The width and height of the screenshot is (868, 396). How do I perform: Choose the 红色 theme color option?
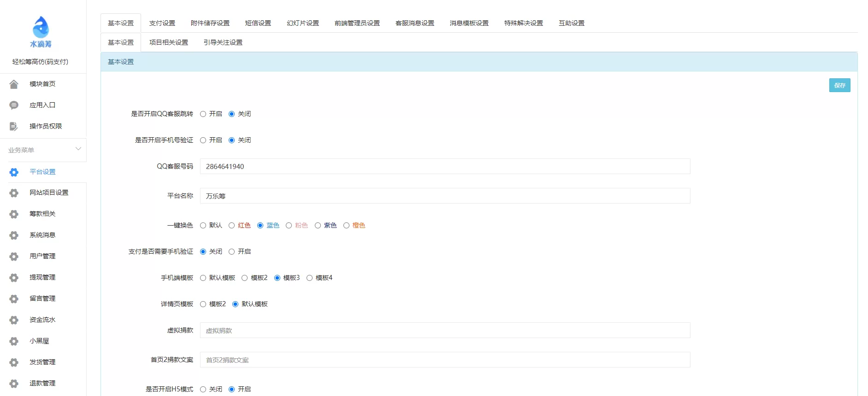click(231, 226)
